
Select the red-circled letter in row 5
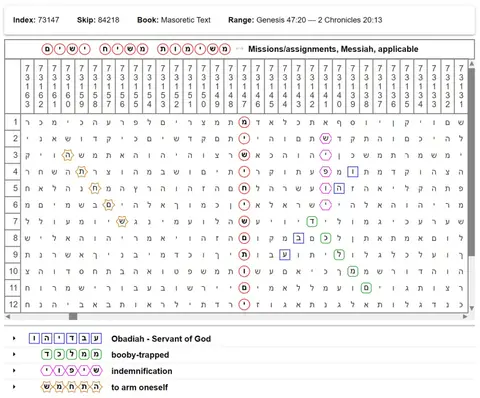[244, 188]
